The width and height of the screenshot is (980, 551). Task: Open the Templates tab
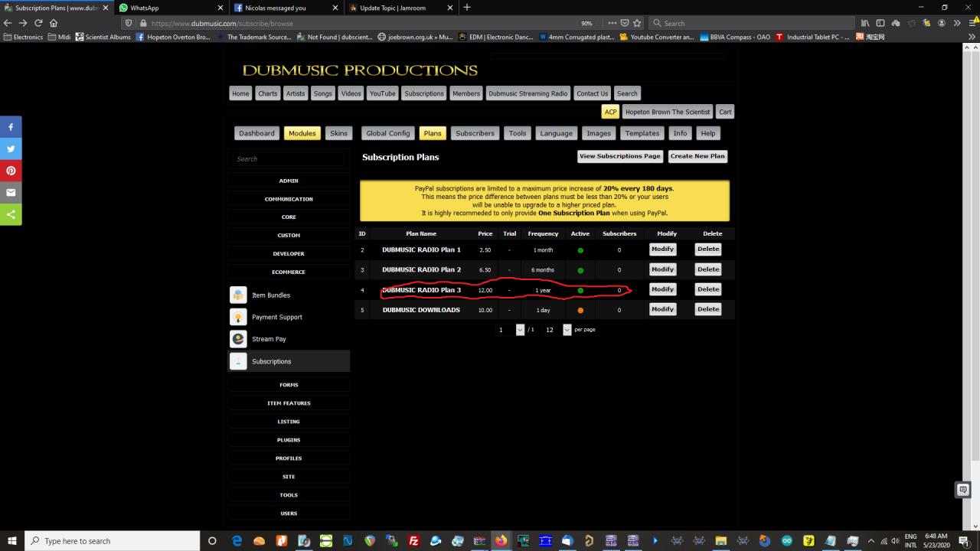click(x=642, y=133)
